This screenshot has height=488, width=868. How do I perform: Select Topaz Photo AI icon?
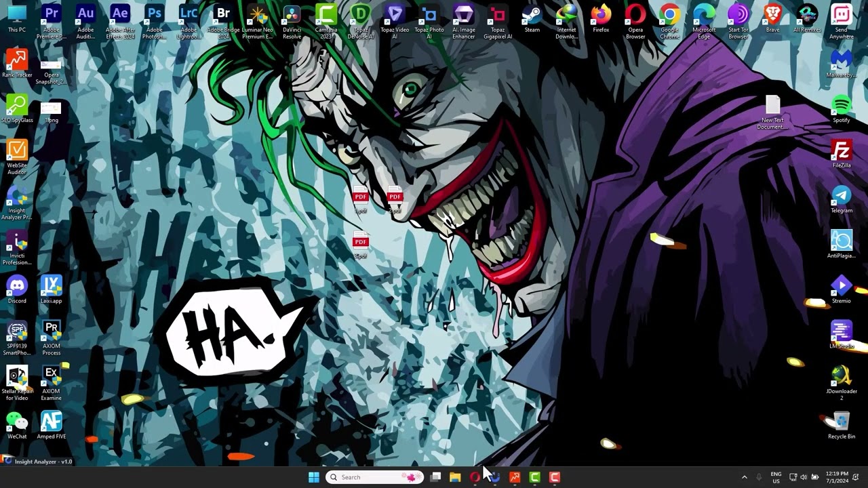pos(429,22)
